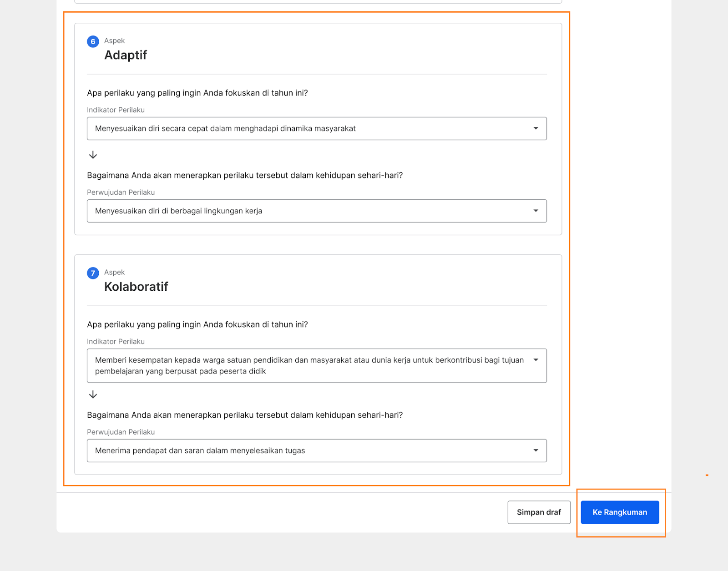Open 'Menyesuaikan diri di berbagai lingkungan kerja' dropdown

point(309,211)
